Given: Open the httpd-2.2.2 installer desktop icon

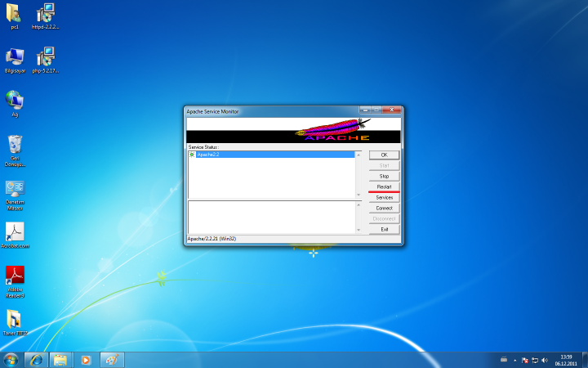Looking at the screenshot, I should click(x=46, y=14).
